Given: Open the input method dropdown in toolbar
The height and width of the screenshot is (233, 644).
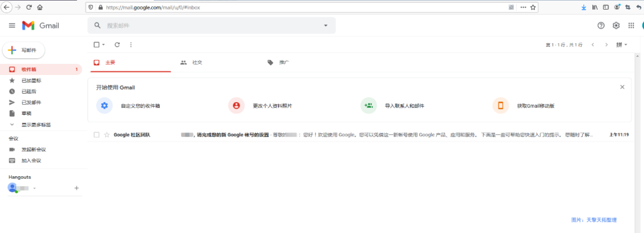Looking at the screenshot, I should click(622, 45).
